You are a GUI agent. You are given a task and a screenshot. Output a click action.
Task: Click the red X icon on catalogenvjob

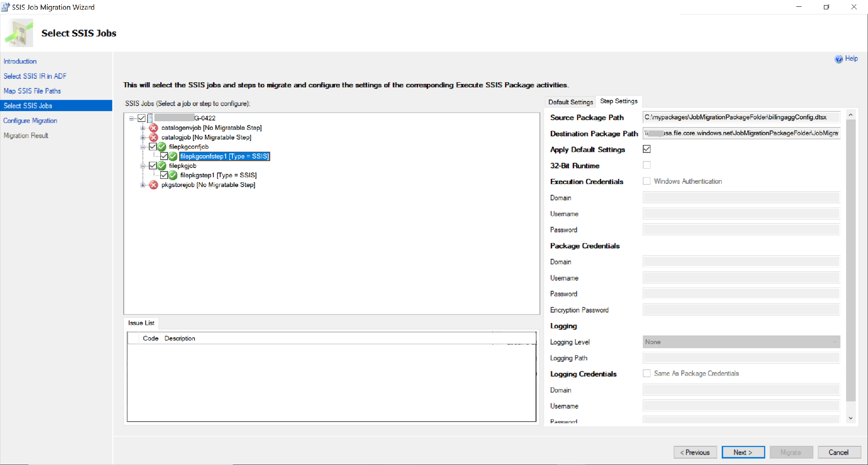click(x=153, y=128)
